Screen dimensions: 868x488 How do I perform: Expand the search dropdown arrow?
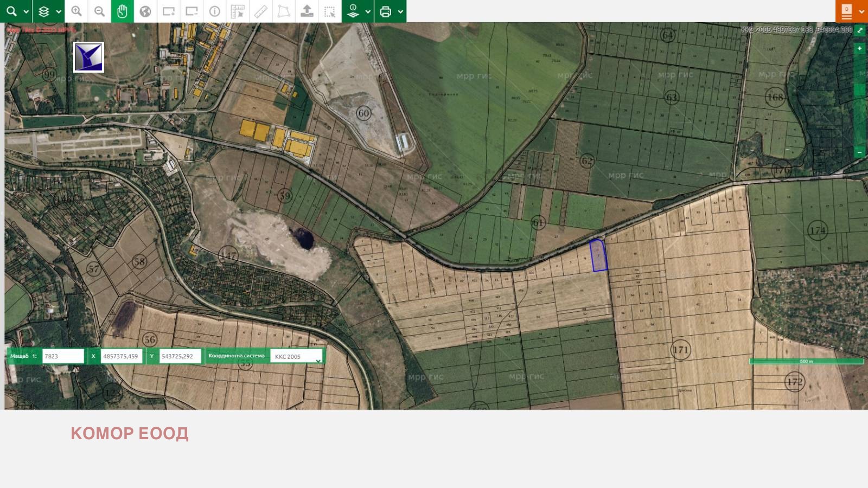(25, 11)
